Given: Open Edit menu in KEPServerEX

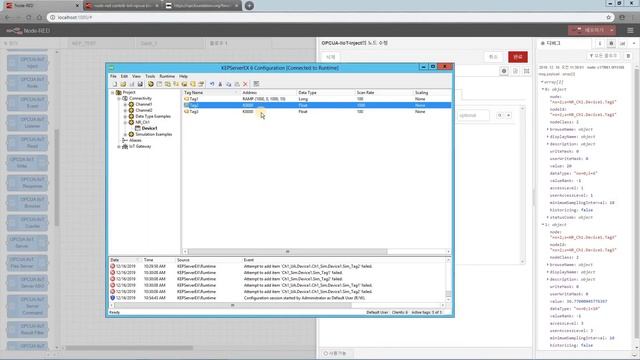Looking at the screenshot, I should (124, 76).
